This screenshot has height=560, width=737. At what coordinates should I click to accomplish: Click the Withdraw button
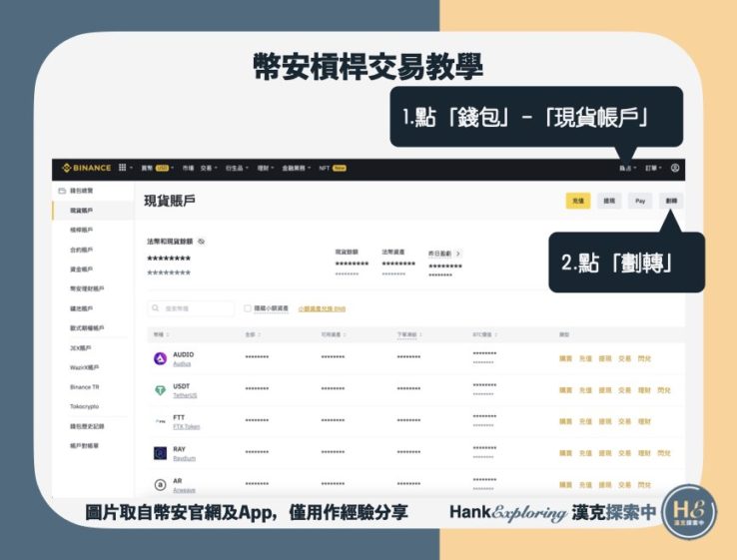click(x=609, y=201)
